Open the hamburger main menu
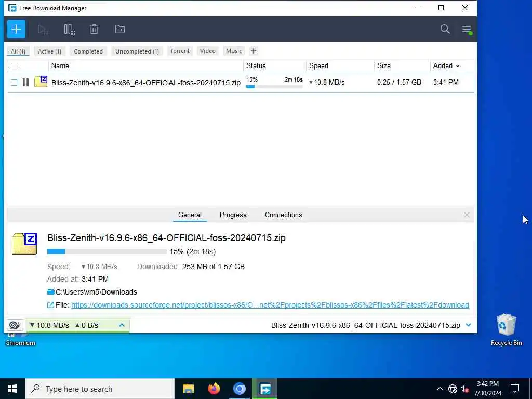Viewport: 532px width, 399px height. click(x=467, y=30)
